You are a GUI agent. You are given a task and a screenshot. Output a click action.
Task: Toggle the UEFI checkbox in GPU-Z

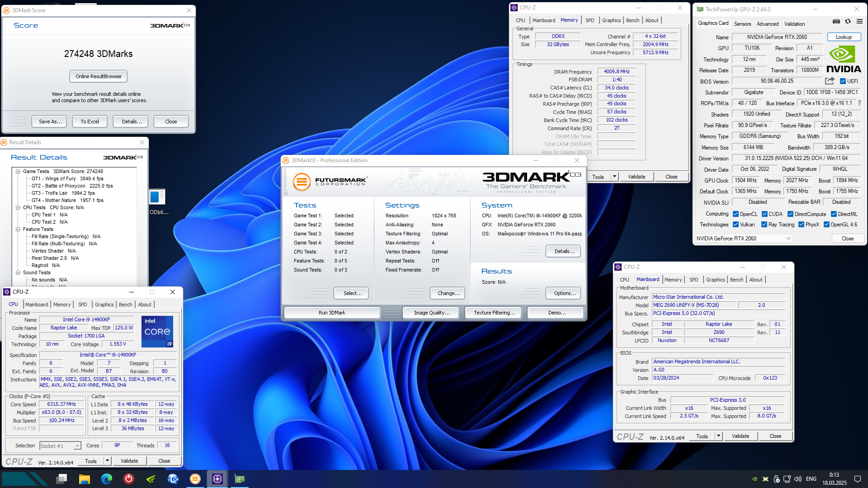coord(843,81)
